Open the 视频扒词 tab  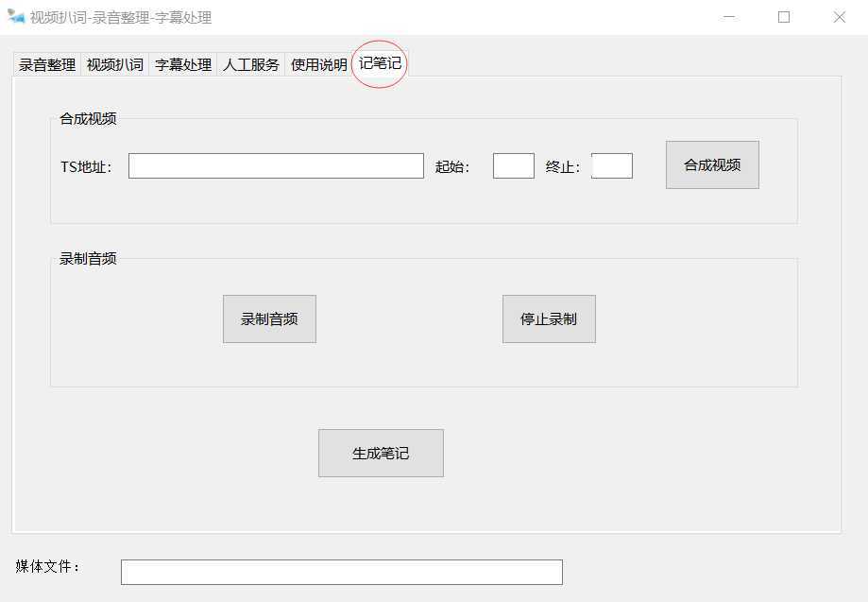click(115, 65)
